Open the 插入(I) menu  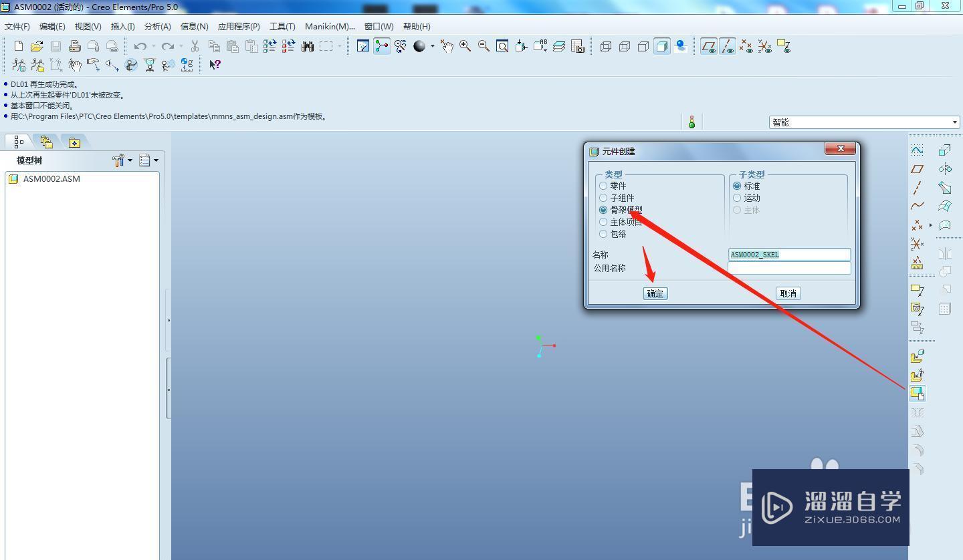[x=122, y=27]
